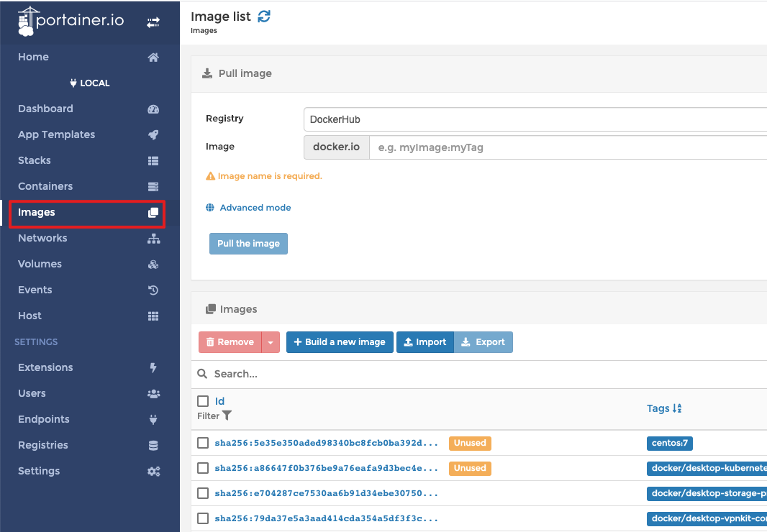Image resolution: width=767 pixels, height=532 pixels.
Task: Select checkbox for image sha256:e704287ce753
Action: [203, 493]
